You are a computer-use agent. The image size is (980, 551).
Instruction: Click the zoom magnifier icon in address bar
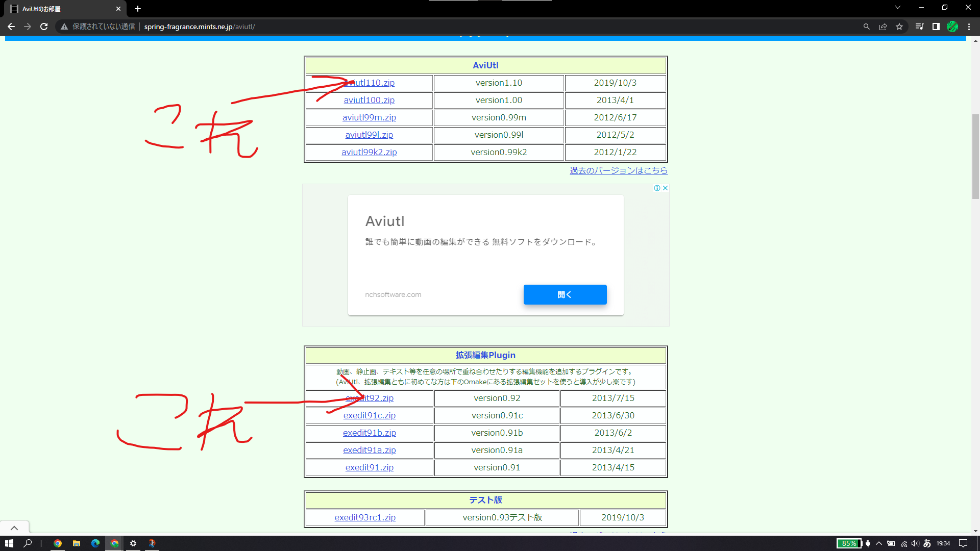click(x=866, y=27)
